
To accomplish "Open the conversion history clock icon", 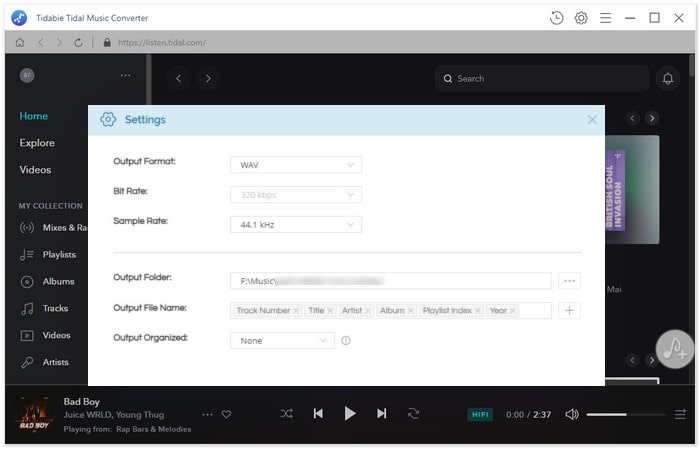I will coord(556,18).
